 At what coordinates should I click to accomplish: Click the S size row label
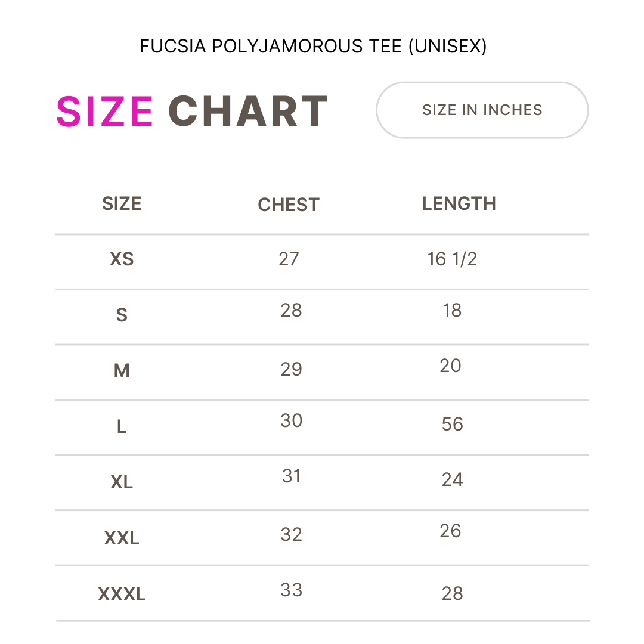tap(122, 315)
